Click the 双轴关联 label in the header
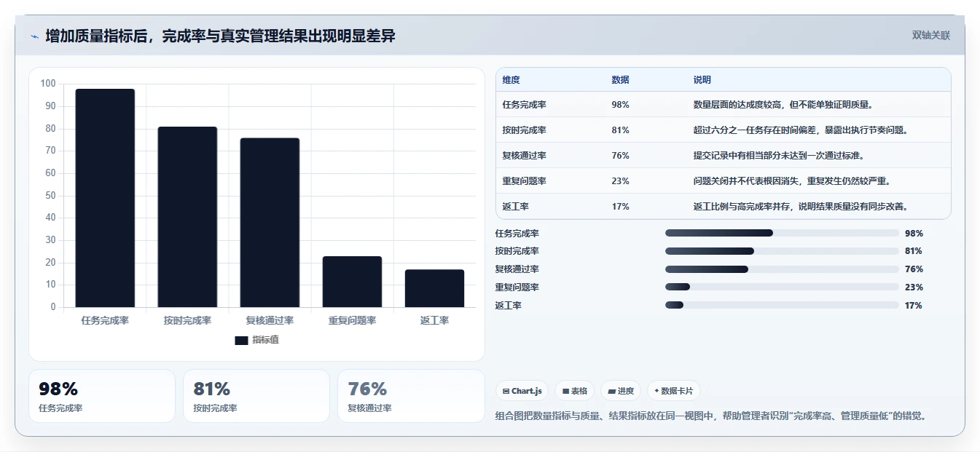 [931, 36]
